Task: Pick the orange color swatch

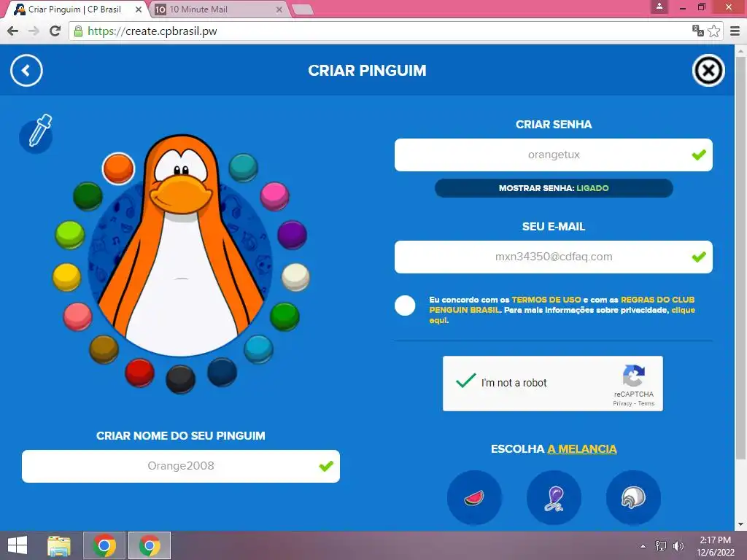Action: coord(119,168)
